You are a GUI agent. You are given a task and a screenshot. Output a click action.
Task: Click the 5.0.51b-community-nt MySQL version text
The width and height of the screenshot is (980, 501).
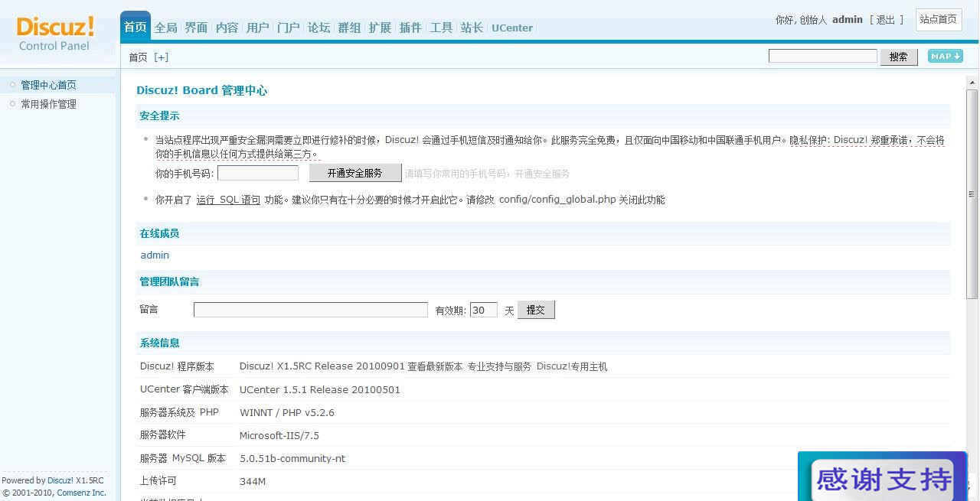(x=292, y=458)
